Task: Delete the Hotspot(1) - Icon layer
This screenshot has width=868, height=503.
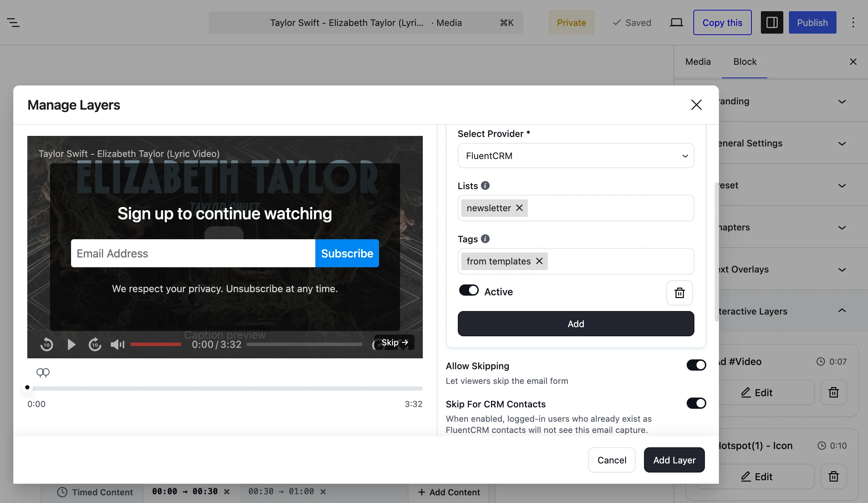Action: tap(833, 476)
